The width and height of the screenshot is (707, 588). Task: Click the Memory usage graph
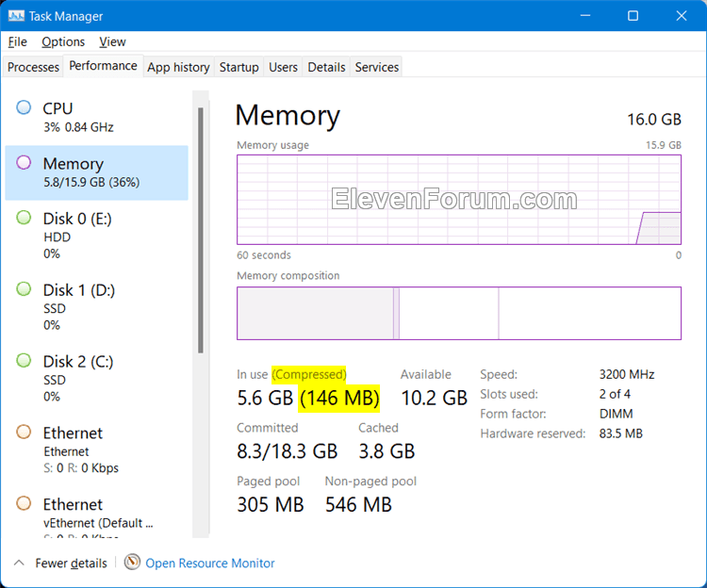coord(459,200)
